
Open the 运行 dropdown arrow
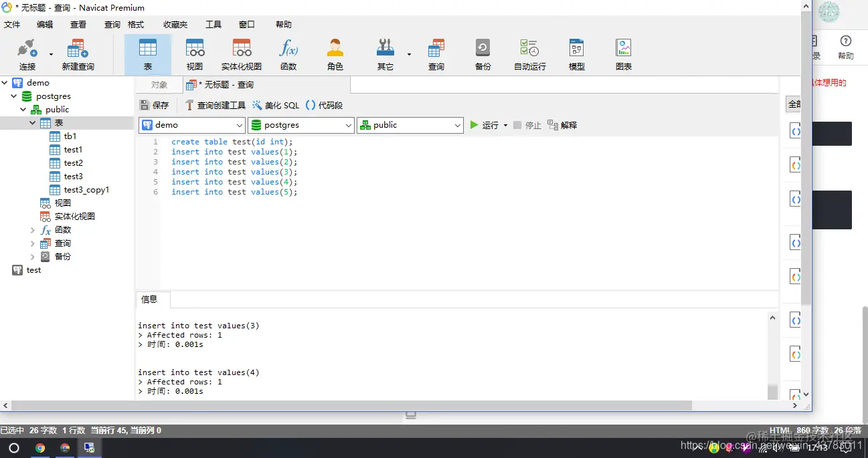pyautogui.click(x=505, y=125)
